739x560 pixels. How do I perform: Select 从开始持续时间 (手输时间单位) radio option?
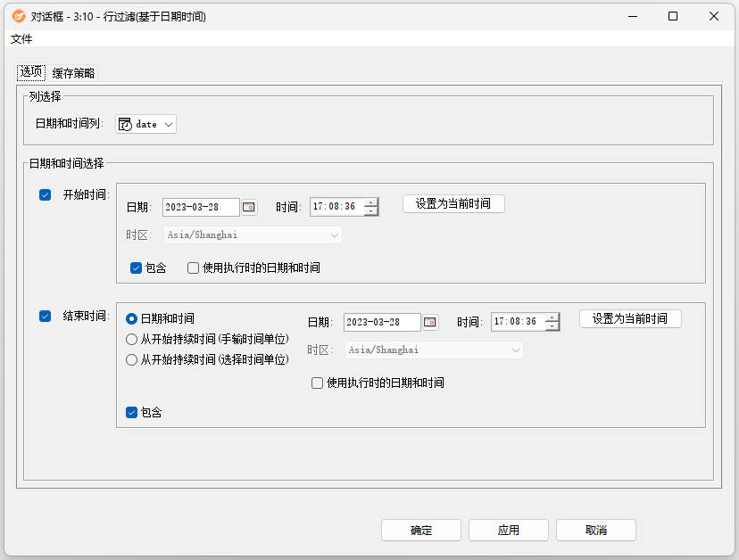click(x=132, y=339)
